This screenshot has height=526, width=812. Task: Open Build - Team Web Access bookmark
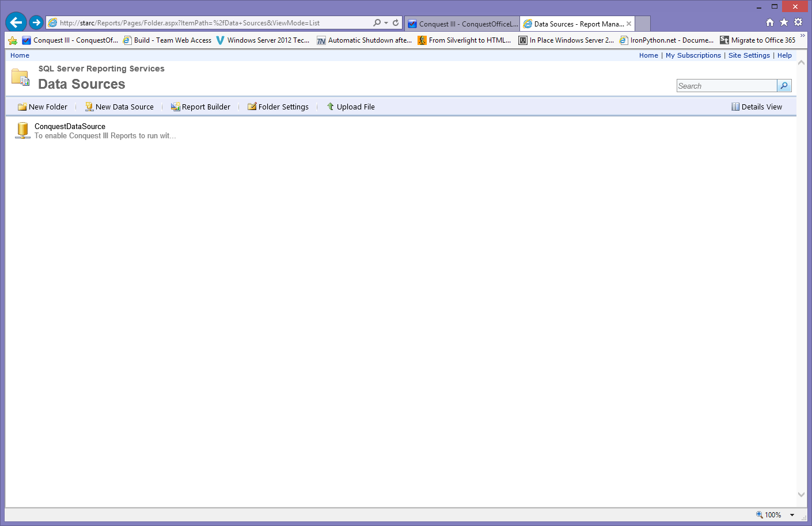point(167,40)
